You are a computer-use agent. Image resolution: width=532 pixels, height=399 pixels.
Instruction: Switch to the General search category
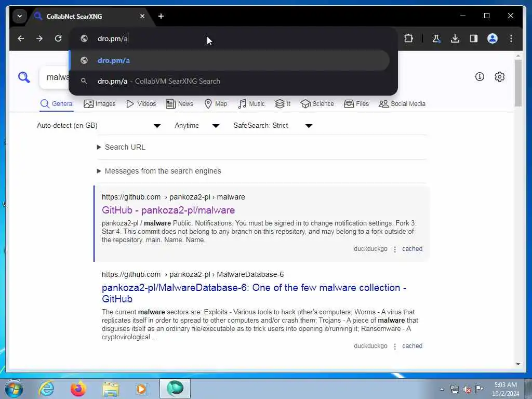coord(57,104)
